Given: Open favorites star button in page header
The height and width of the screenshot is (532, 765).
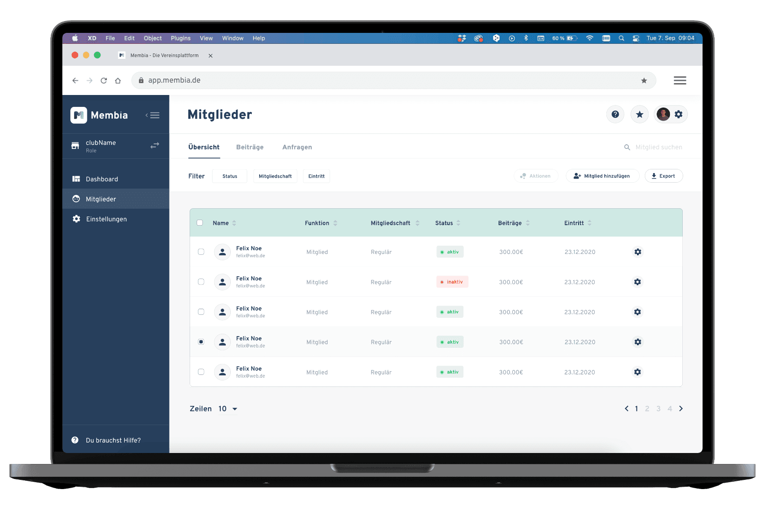Looking at the screenshot, I should click(x=639, y=114).
